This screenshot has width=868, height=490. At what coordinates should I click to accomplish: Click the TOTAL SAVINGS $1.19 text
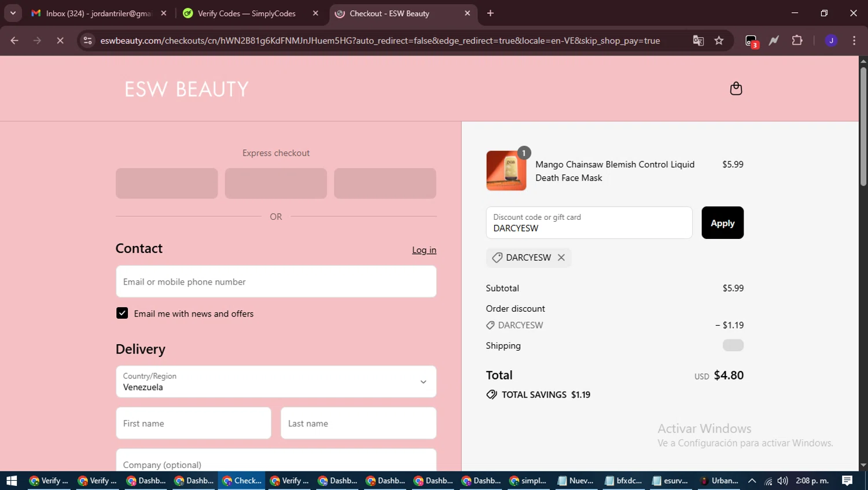point(546,395)
